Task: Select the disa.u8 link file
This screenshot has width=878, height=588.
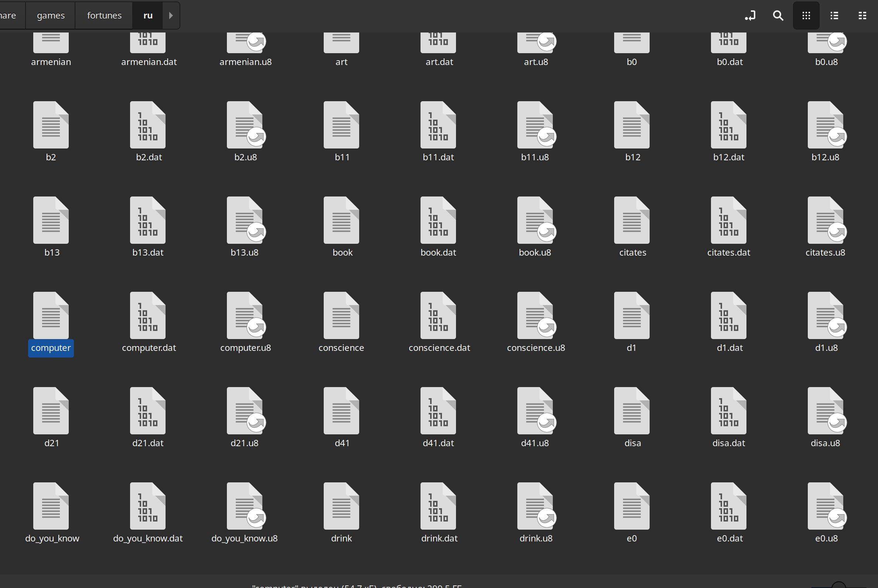Action: (826, 411)
